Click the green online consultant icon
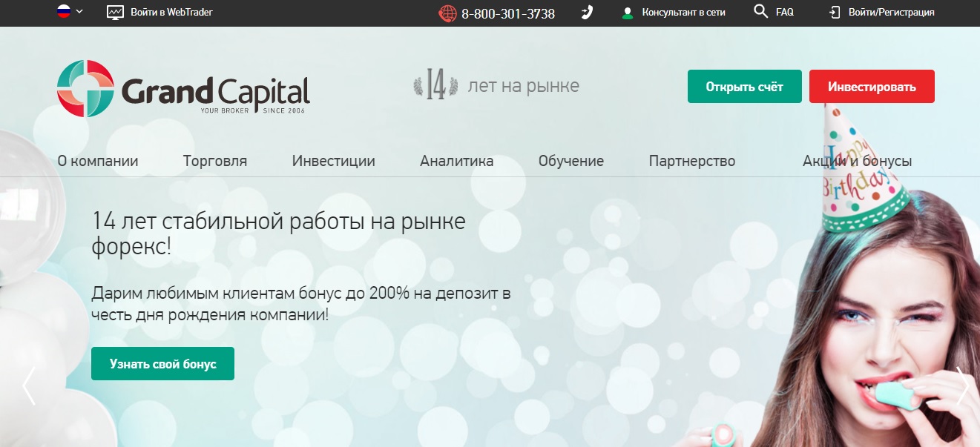 click(x=628, y=13)
